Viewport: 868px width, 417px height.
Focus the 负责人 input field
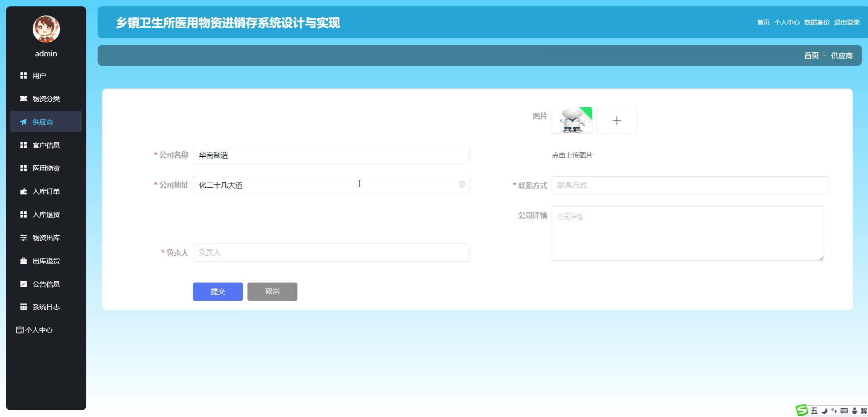pos(331,253)
